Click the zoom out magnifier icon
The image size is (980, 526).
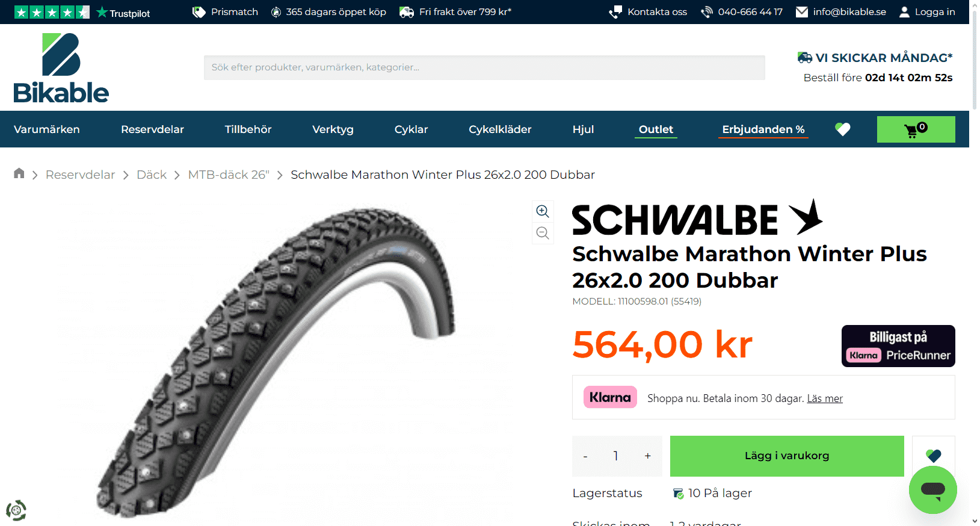pyautogui.click(x=543, y=233)
